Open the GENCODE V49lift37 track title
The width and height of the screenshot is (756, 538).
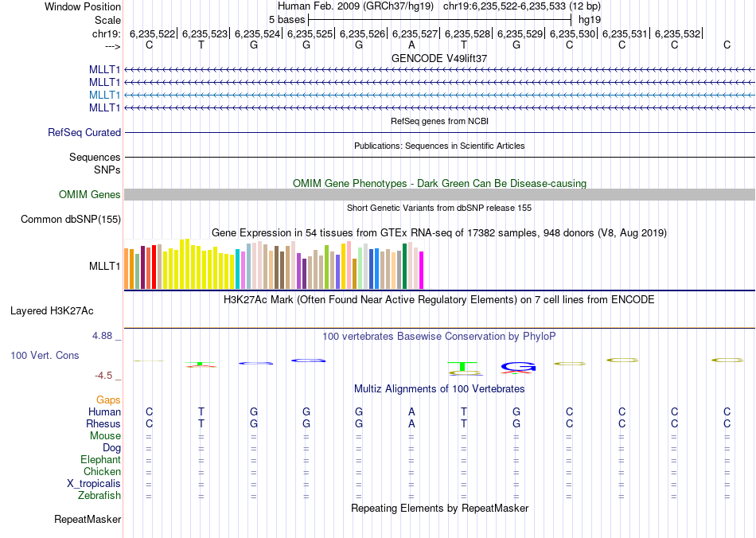439,58
